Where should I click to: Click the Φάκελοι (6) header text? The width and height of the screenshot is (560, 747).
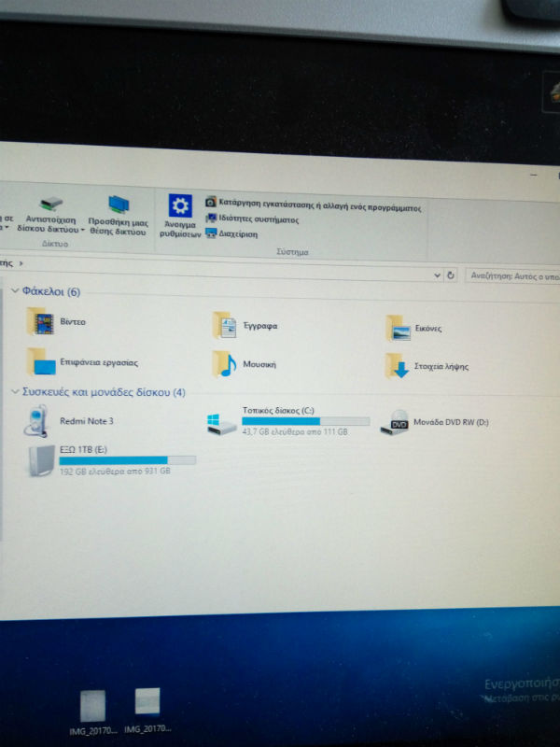click(51, 291)
